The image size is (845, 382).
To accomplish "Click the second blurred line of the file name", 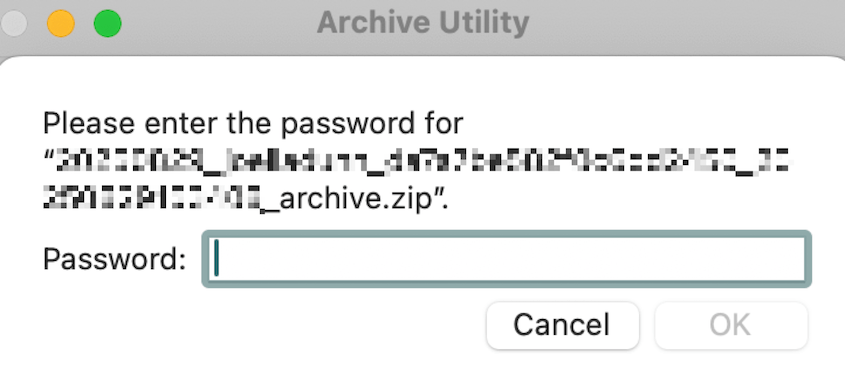I will (x=152, y=200).
